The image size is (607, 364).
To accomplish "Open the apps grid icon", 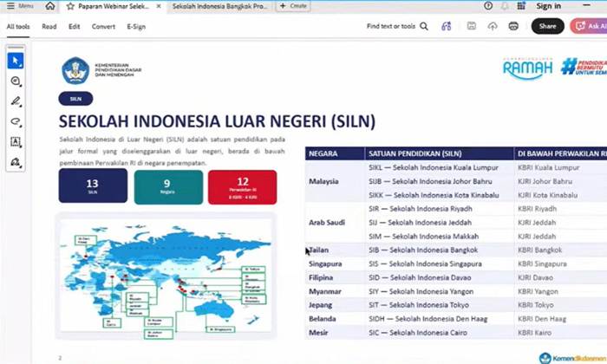I will (x=521, y=6).
